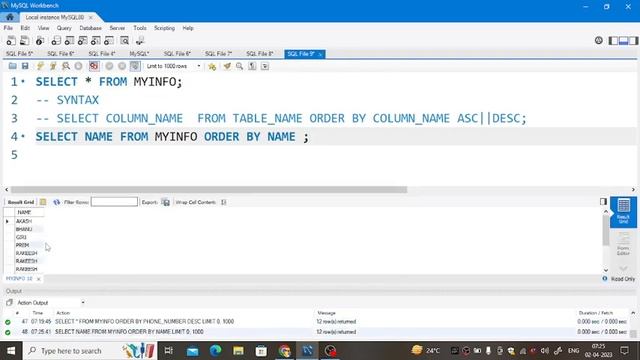Toggle display of invisible characters
640x360 pixels.
click(x=252, y=66)
